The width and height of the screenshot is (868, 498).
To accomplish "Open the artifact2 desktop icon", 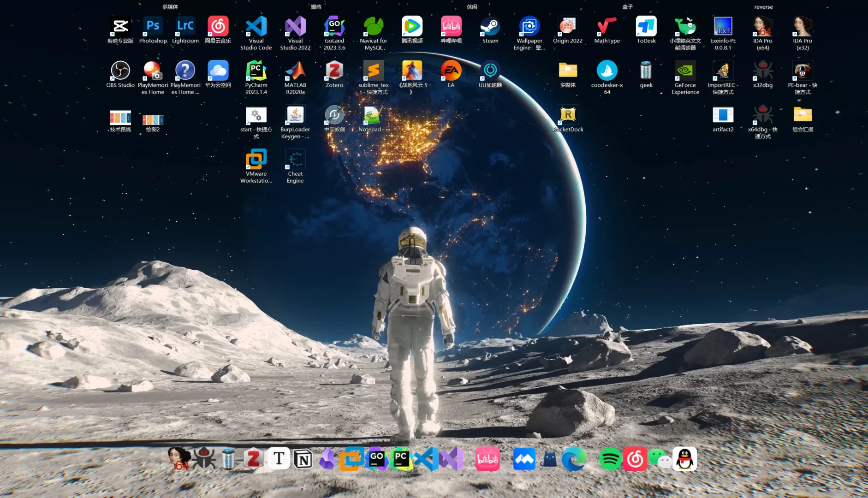I will [723, 119].
